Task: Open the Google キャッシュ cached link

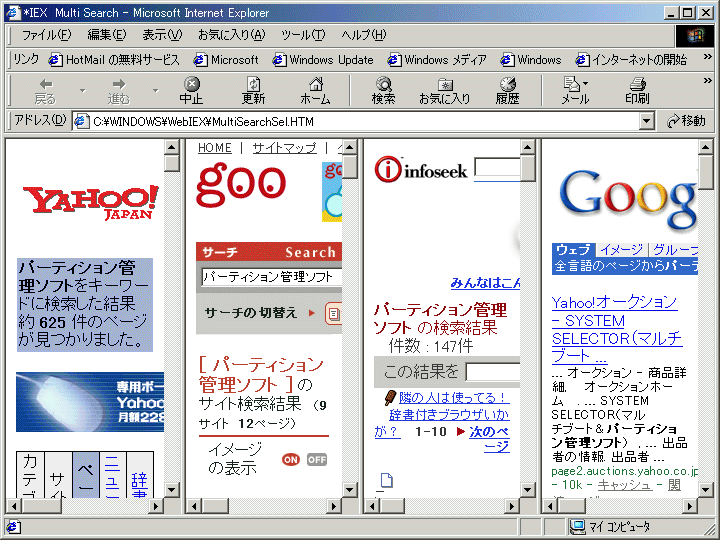Action: point(625,484)
